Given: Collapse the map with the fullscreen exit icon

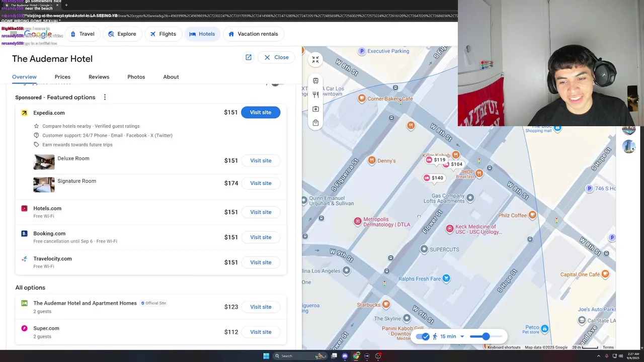Looking at the screenshot, I should coord(315,59).
